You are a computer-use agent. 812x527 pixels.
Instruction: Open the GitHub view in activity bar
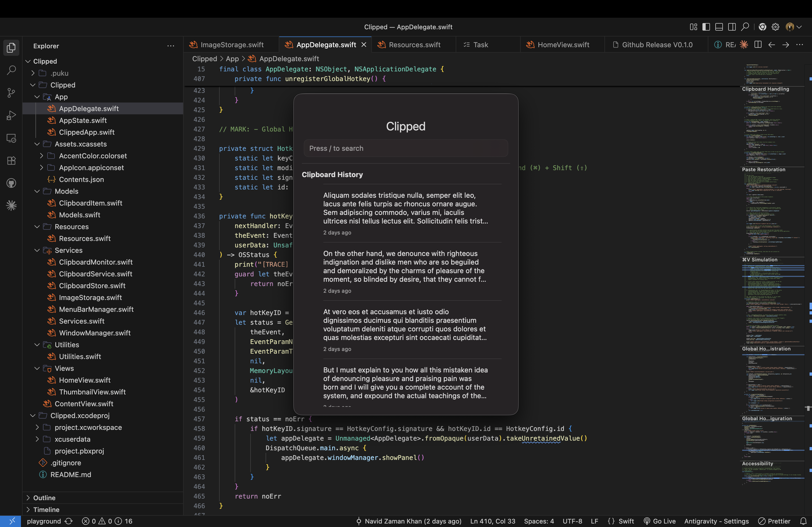[x=11, y=183]
